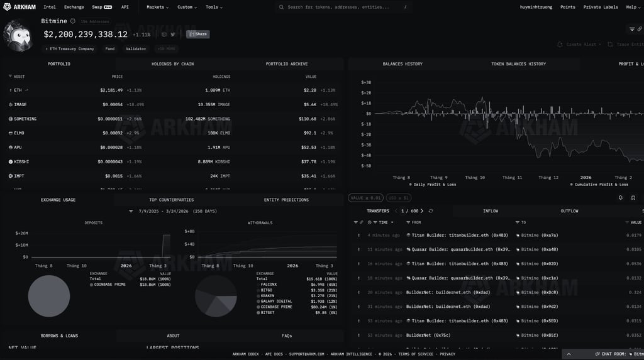The height and width of the screenshot is (360, 644).
Task: Open the Swap menu item
Action: [x=102, y=7]
